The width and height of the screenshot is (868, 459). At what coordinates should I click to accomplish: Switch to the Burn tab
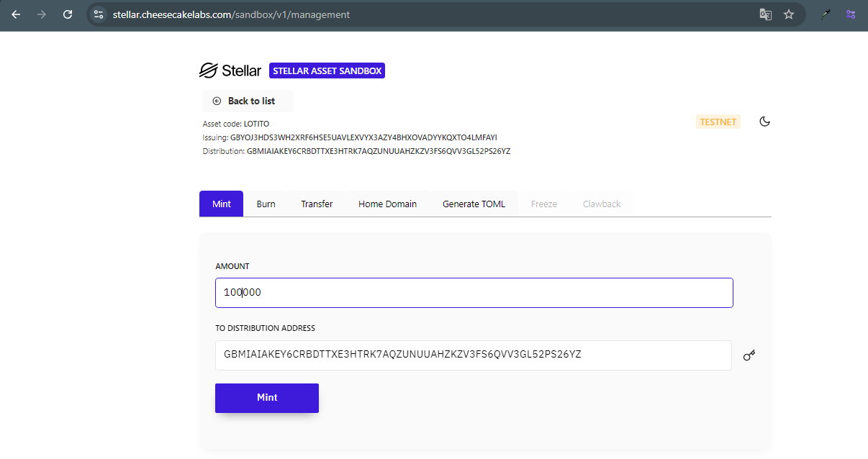(266, 204)
